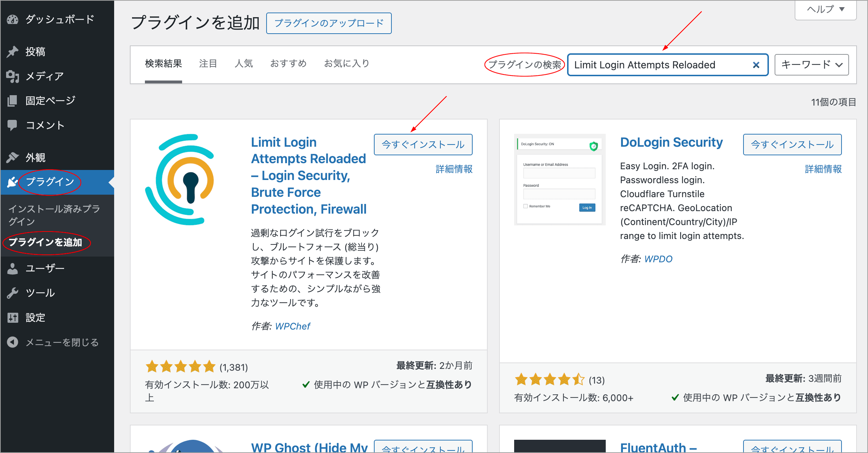Click the Dashboard gauge icon in sidebar
Image resolution: width=868 pixels, height=453 pixels.
pos(13,19)
